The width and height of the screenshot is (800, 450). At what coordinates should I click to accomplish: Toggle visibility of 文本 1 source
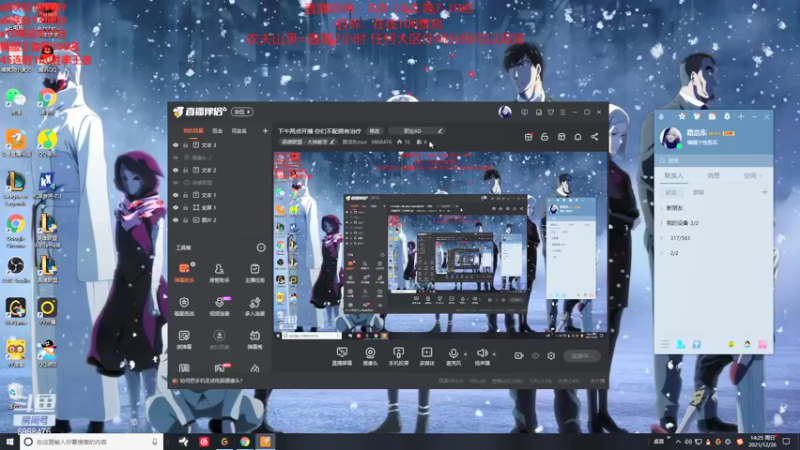(176, 195)
